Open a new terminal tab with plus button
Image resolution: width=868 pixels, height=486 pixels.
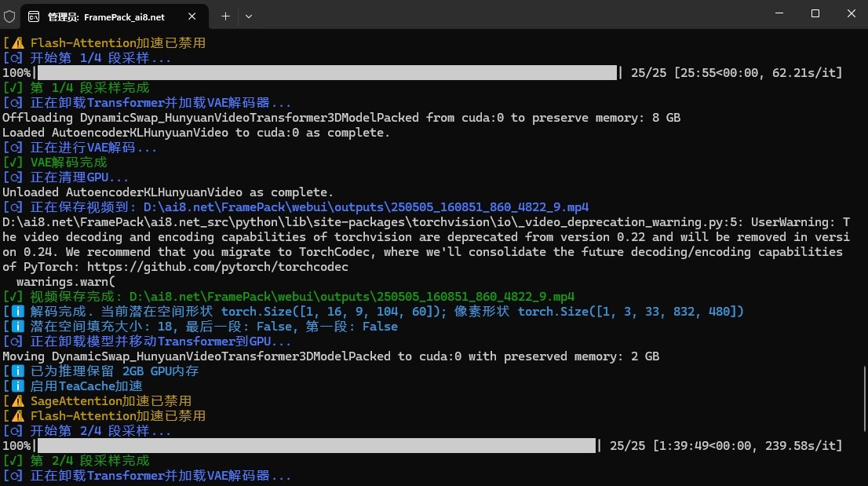(x=225, y=16)
